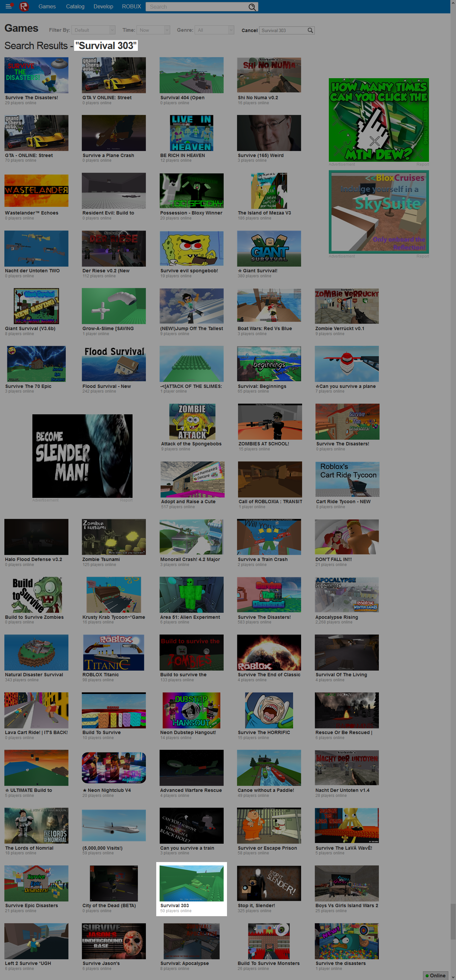Image resolution: width=456 pixels, height=980 pixels.
Task: Open the ROBUX menu item
Action: [132, 6]
